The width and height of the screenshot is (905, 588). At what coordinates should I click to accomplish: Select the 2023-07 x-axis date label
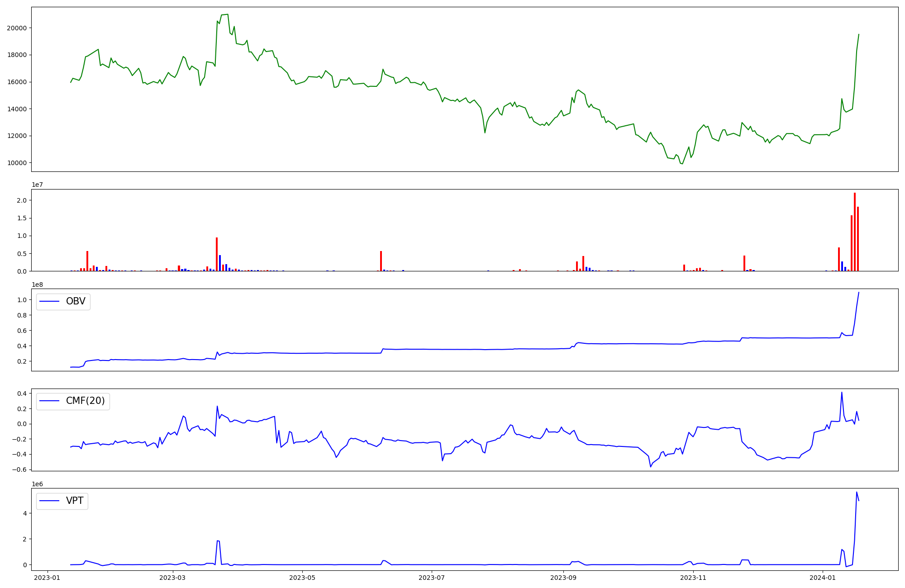click(432, 578)
